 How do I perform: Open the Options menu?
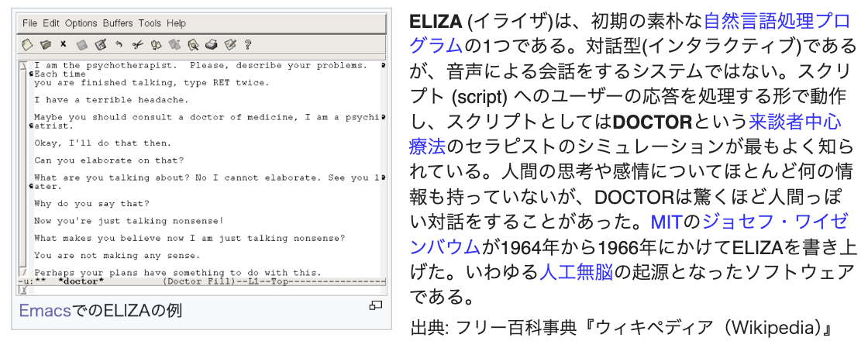tap(81, 23)
